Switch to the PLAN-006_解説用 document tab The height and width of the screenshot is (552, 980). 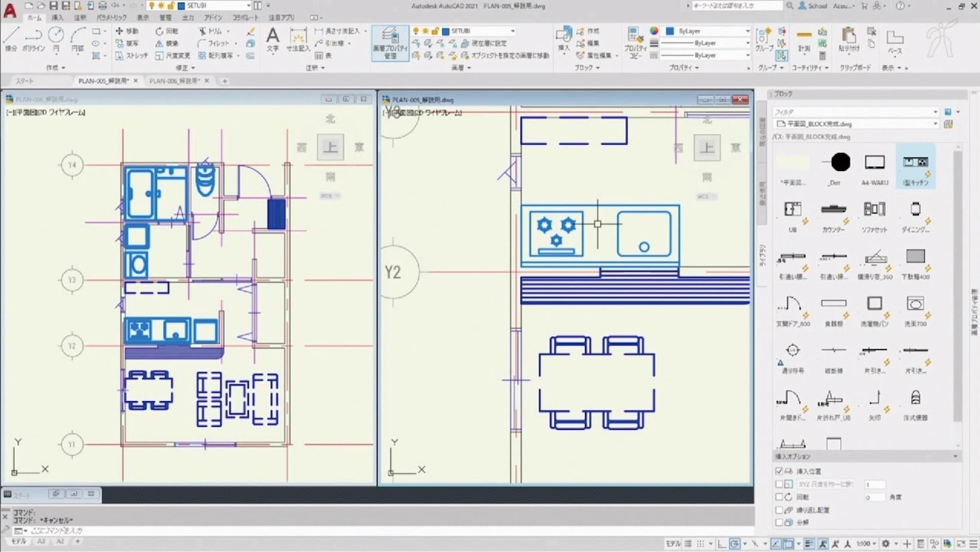point(174,80)
